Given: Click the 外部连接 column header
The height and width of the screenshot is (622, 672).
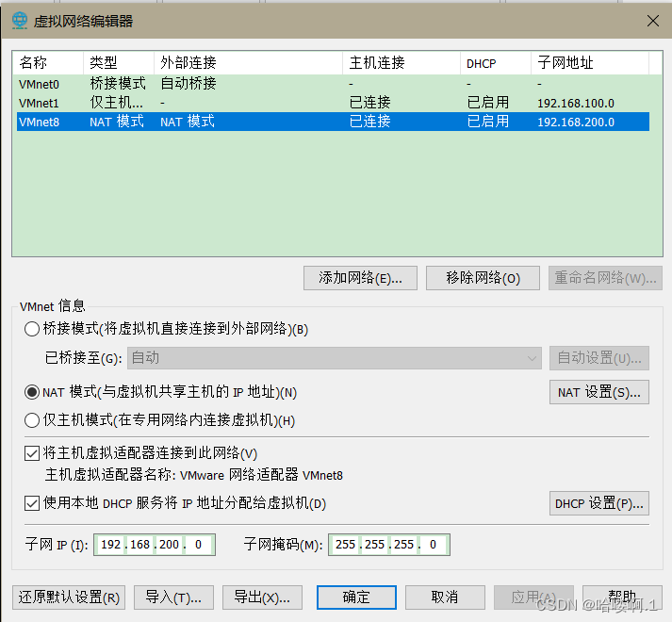Looking at the screenshot, I should coord(249,63).
